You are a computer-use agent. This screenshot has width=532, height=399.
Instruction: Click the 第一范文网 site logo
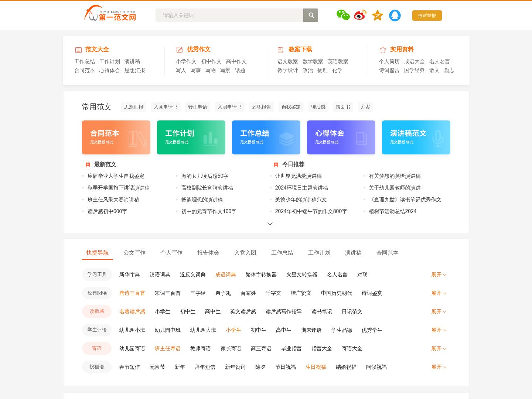tap(110, 13)
